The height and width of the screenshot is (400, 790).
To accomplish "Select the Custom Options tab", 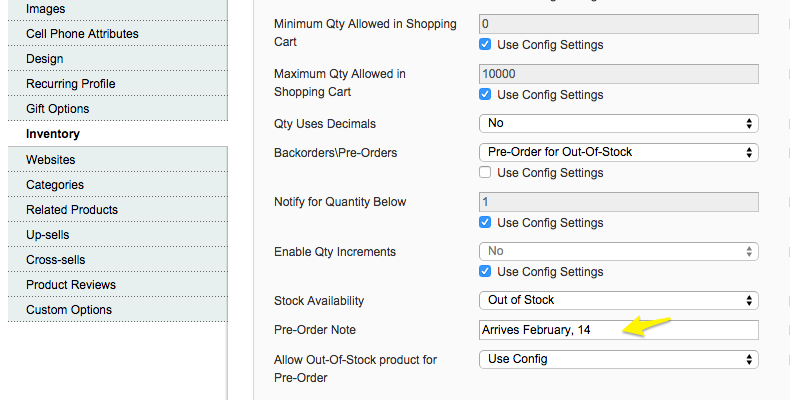I will click(118, 310).
